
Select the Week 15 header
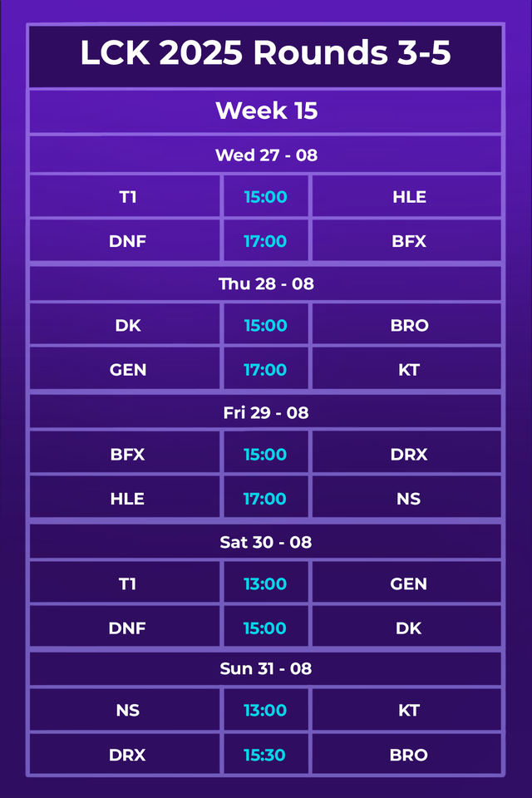click(266, 111)
